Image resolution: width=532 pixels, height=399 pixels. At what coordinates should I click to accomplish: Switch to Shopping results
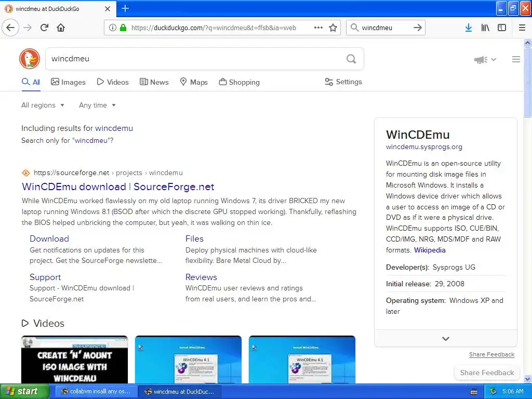tap(239, 82)
